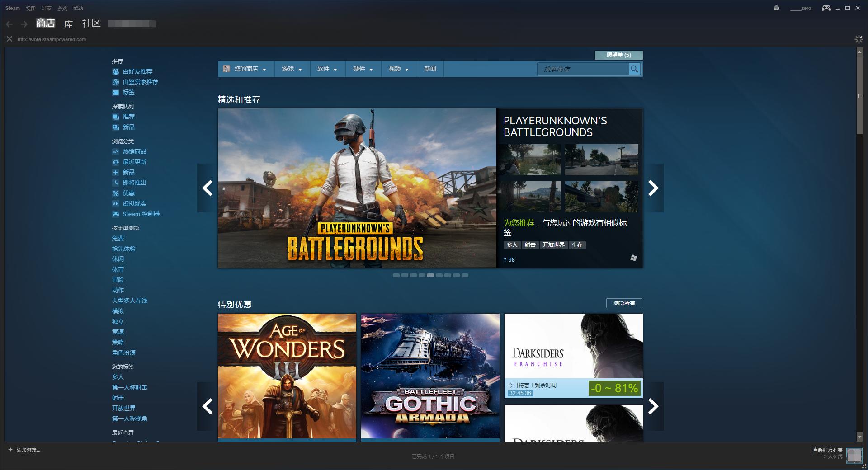Click the magnifier icon to search the store
This screenshot has height=470, width=868.
pos(635,69)
